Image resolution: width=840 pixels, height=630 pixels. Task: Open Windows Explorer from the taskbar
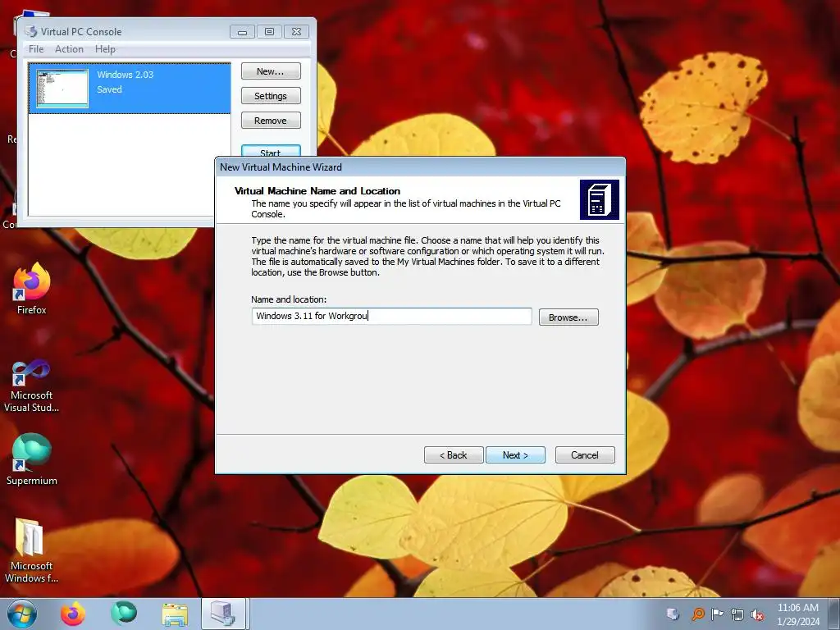(x=175, y=614)
